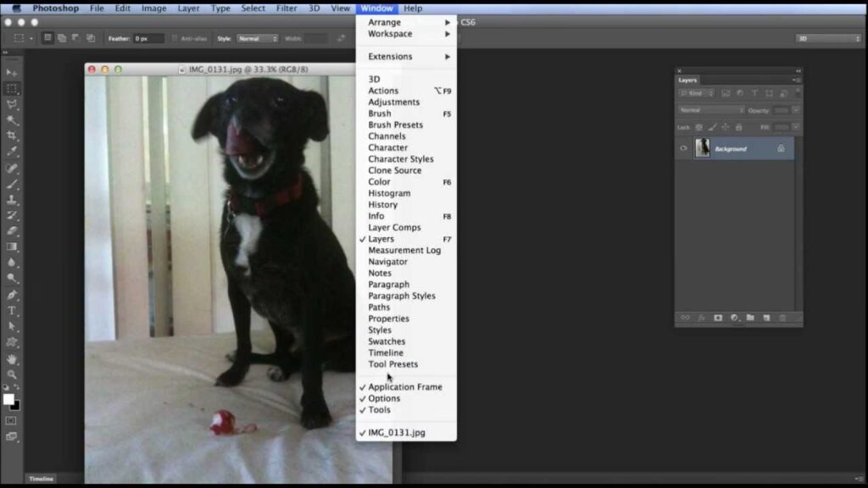
Task: Choose the Horizontal Type tool
Action: [x=12, y=311]
